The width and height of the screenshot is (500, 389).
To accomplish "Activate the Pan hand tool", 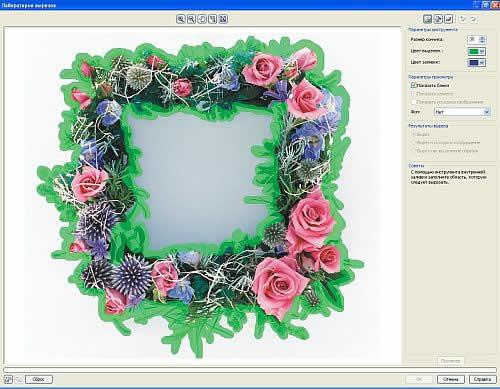I will 202,19.
